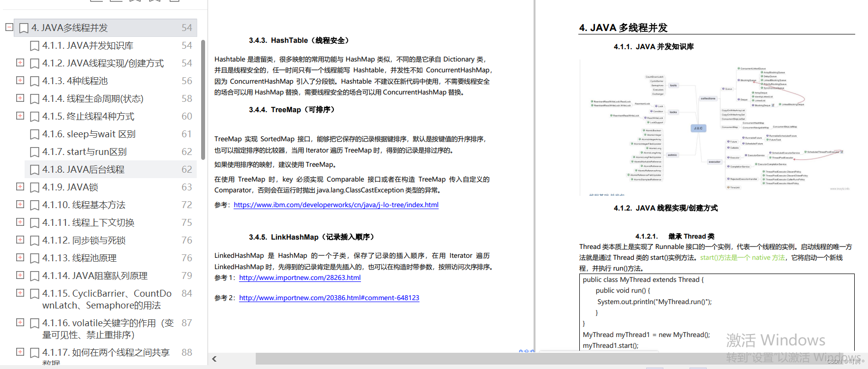Click bookmark icon of 4.1.9 JAVA锁
This screenshot has height=369, width=868.
pos(34,187)
